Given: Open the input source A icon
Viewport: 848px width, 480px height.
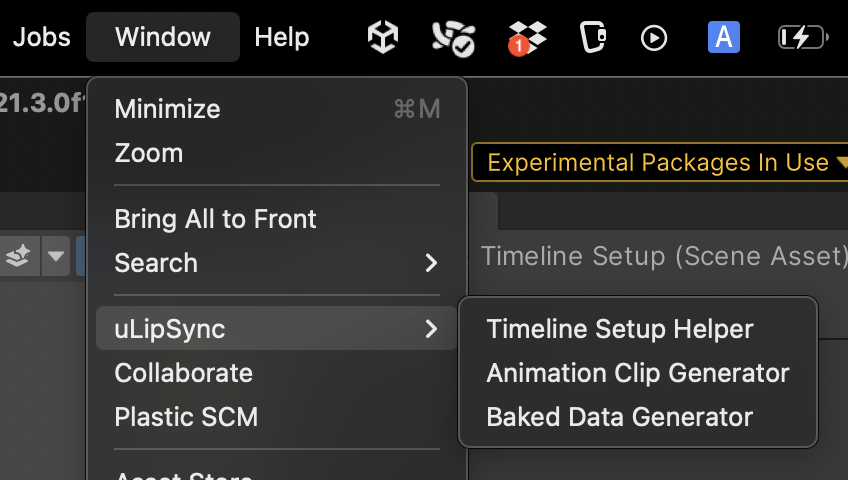Looking at the screenshot, I should (x=723, y=38).
